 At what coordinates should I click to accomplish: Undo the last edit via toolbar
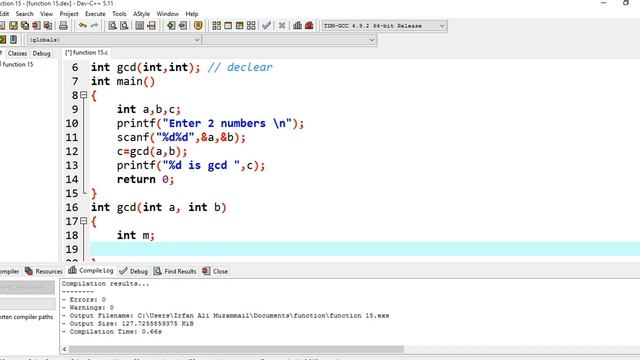pos(83,26)
